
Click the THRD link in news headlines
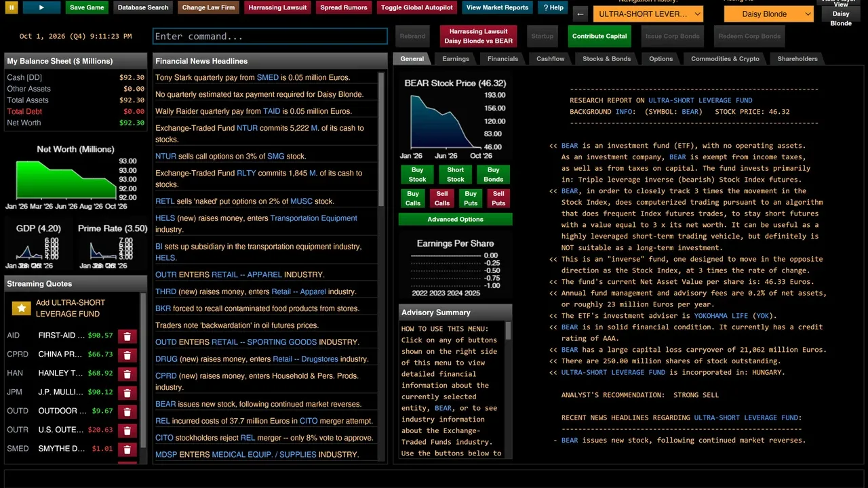click(165, 291)
